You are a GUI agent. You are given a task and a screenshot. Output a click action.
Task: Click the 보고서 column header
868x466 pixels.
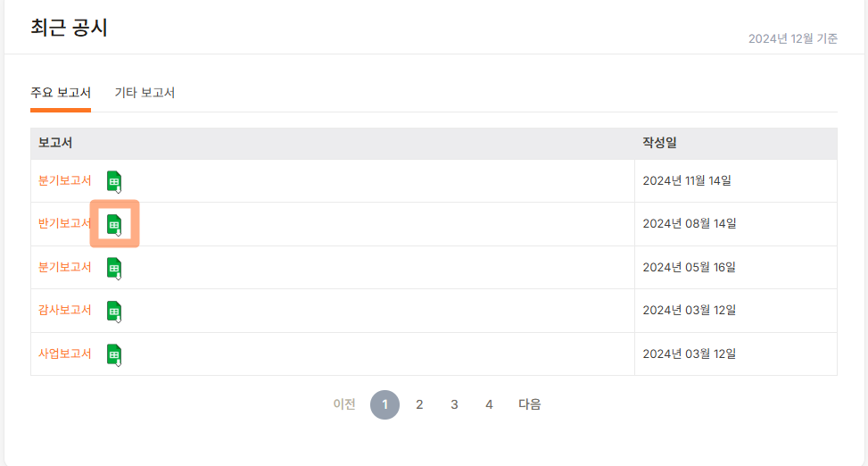point(54,143)
